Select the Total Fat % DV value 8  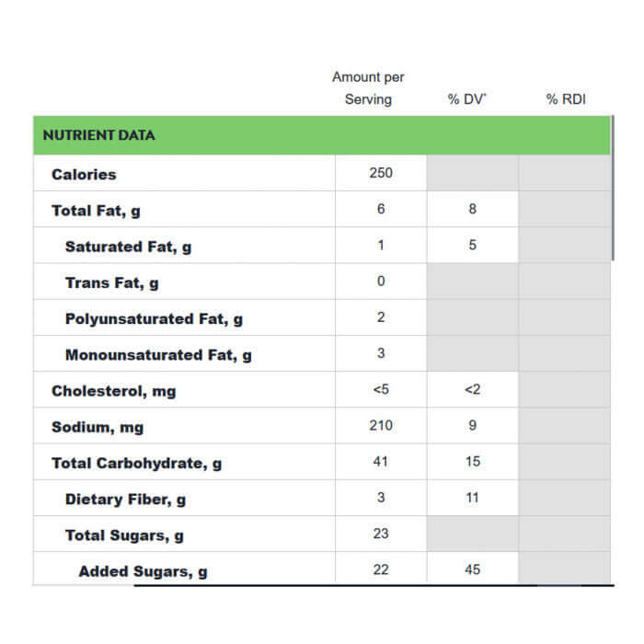click(473, 209)
